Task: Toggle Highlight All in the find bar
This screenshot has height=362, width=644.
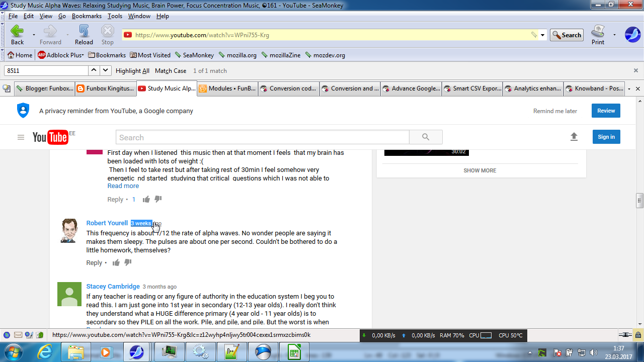Action: 132,71
